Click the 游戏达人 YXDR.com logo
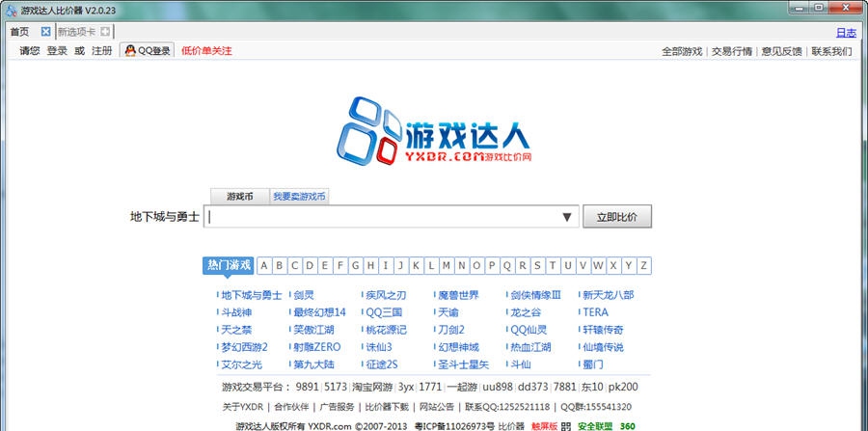The image size is (868, 431). (433, 130)
